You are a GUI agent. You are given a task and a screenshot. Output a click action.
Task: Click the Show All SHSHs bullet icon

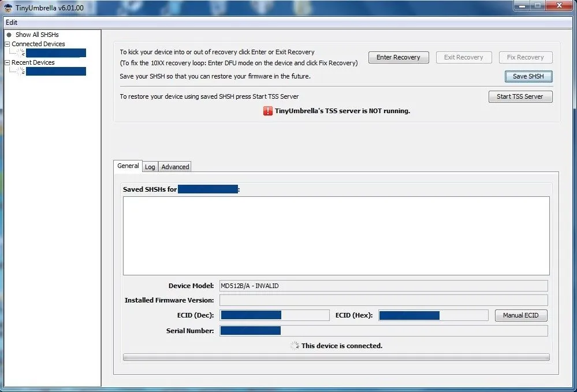coord(9,35)
